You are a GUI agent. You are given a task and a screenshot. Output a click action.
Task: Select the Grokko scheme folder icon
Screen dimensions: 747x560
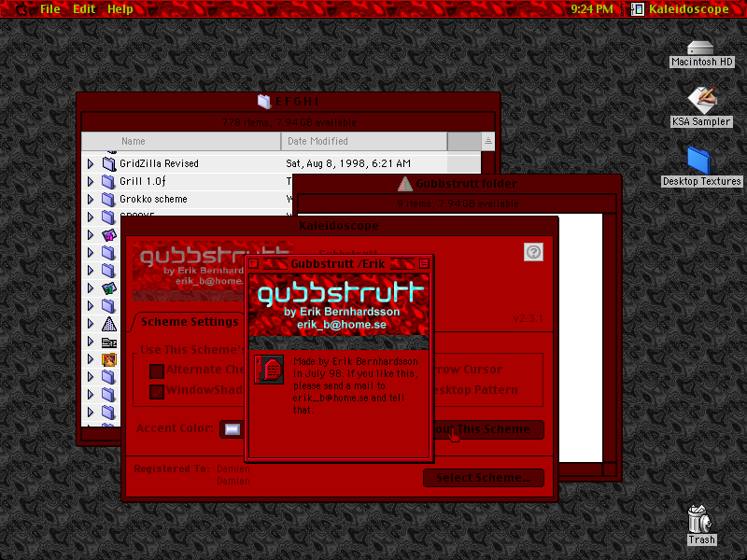pos(109,199)
